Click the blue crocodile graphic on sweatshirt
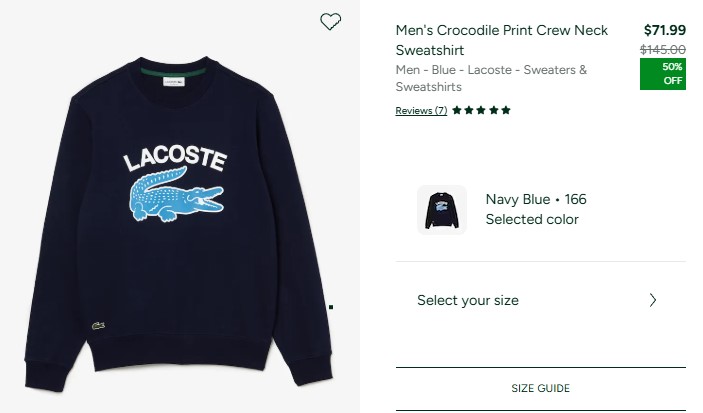The width and height of the screenshot is (703, 413). point(176,194)
